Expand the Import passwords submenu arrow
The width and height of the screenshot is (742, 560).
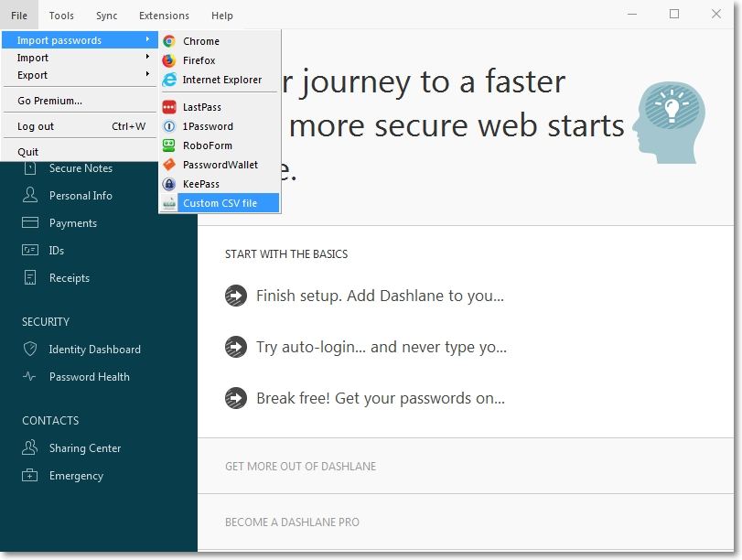(147, 39)
